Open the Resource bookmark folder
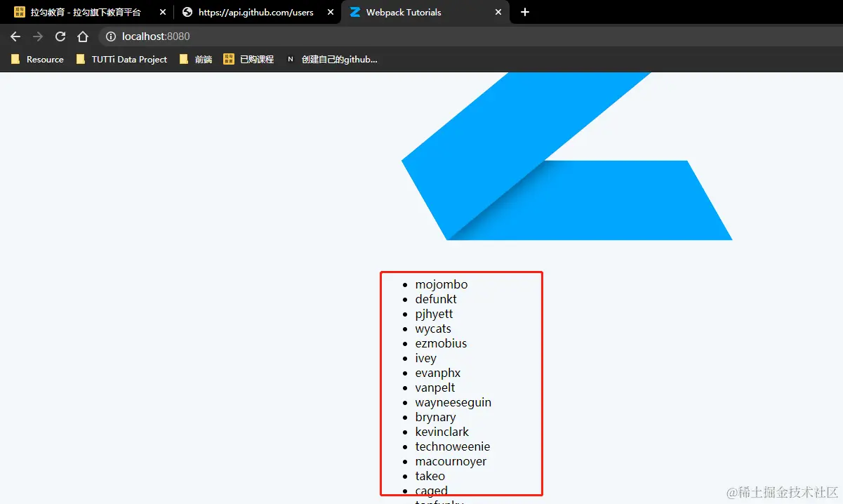This screenshot has width=843, height=504. pyautogui.click(x=37, y=60)
